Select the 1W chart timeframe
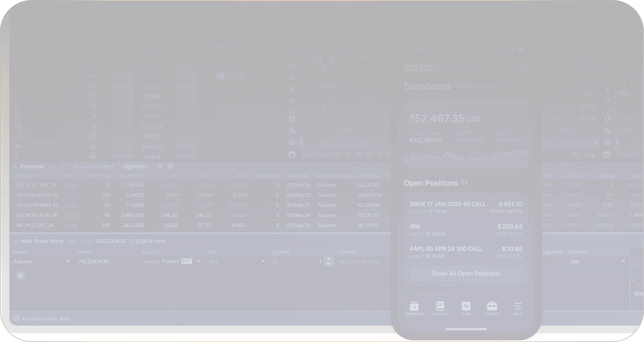 point(358,155)
